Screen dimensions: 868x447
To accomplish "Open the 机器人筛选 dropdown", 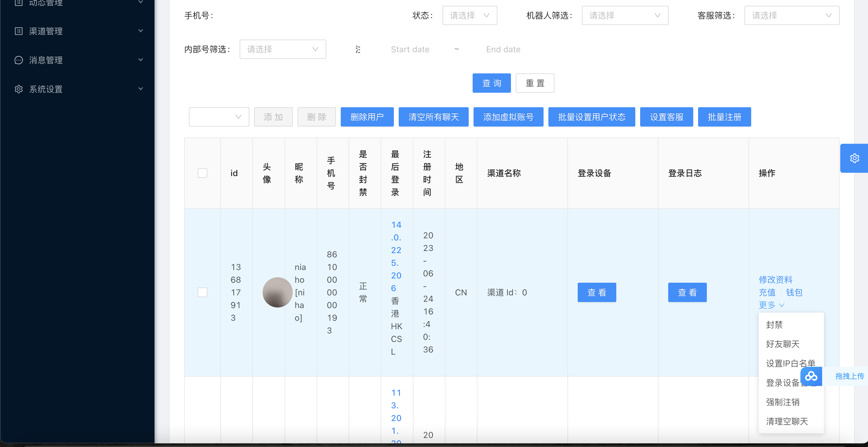I will tap(625, 15).
